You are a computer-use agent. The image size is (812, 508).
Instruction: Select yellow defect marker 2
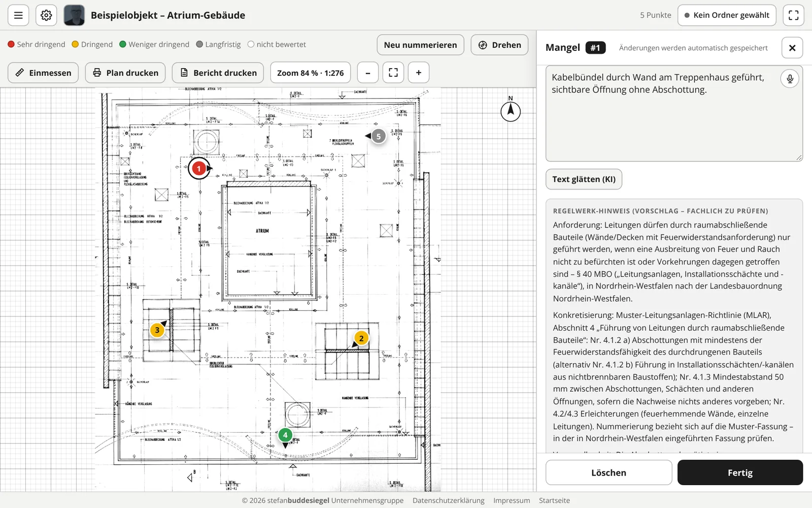click(361, 338)
